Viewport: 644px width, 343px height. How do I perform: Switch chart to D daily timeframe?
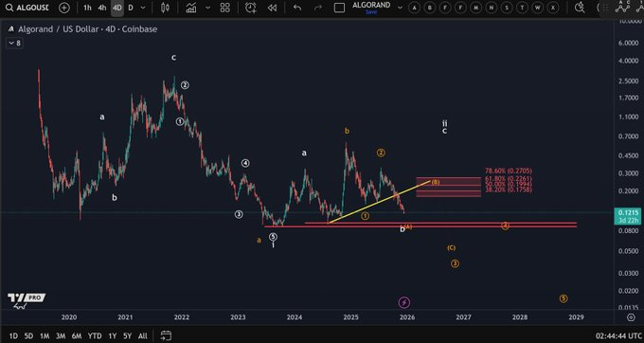point(131,8)
